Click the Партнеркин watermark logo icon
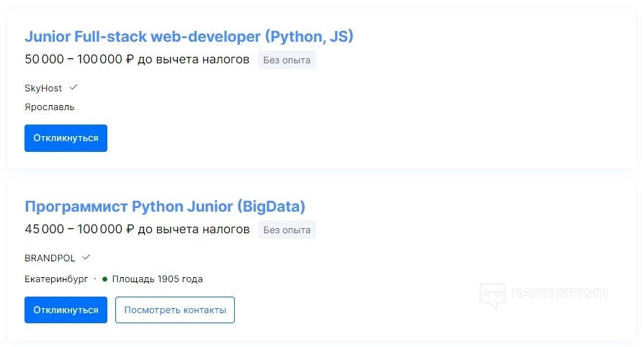The height and width of the screenshot is (347, 644). (492, 294)
